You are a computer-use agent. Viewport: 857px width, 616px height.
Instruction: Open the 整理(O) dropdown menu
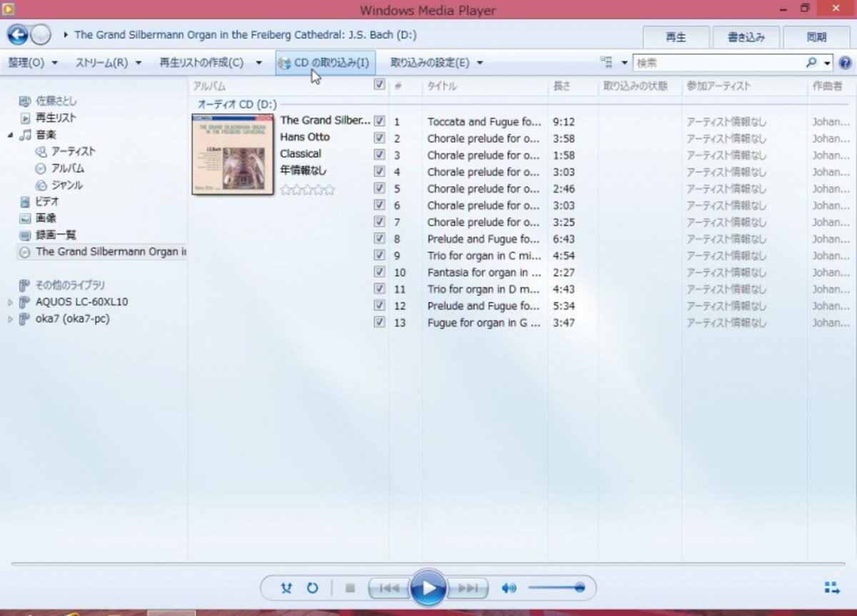(33, 63)
